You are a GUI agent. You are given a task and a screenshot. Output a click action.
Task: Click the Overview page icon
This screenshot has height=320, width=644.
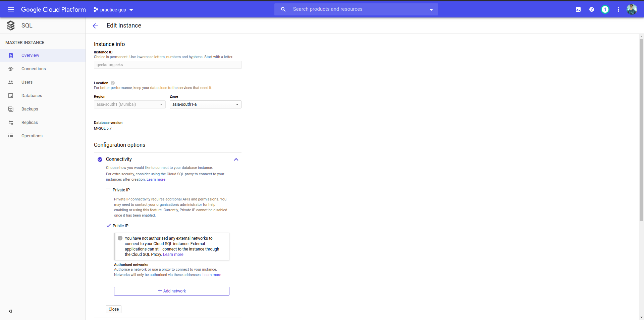11,55
